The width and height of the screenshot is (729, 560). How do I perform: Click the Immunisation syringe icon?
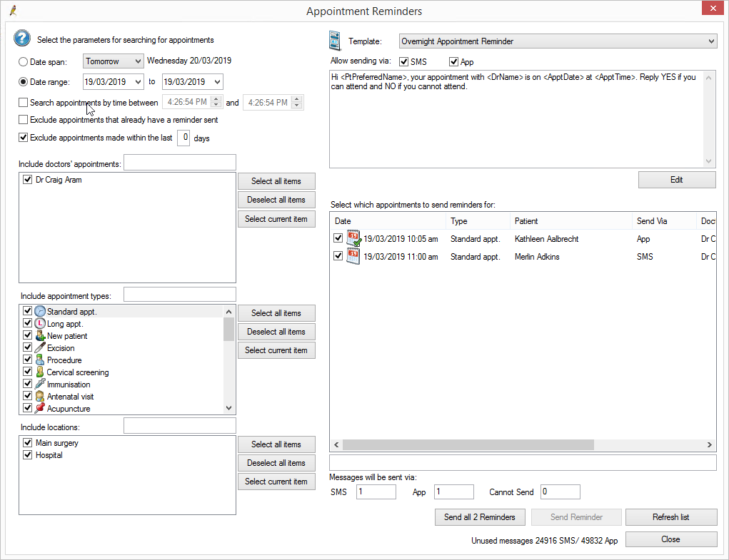pyautogui.click(x=41, y=384)
